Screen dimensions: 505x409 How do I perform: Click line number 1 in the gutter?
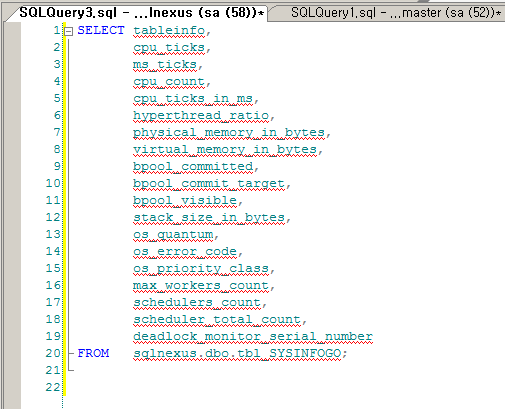[57, 30]
